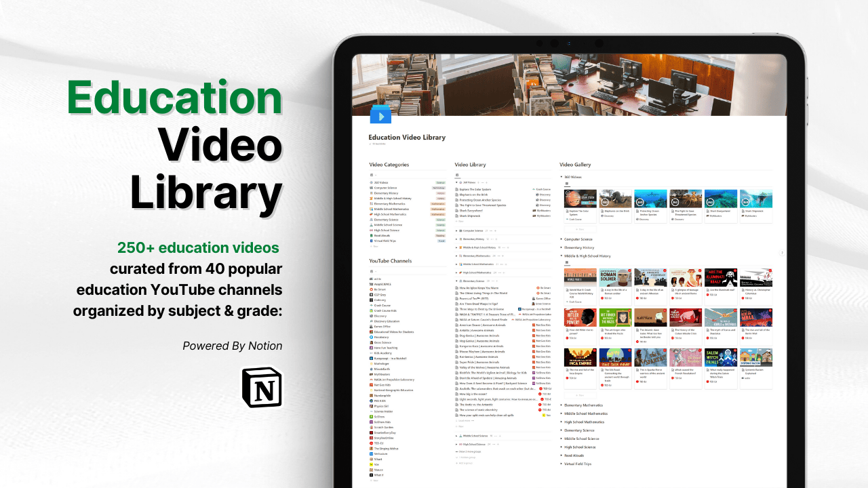The height and width of the screenshot is (488, 868).
Task: Open the Discovery channel icon
Action: coord(370,317)
